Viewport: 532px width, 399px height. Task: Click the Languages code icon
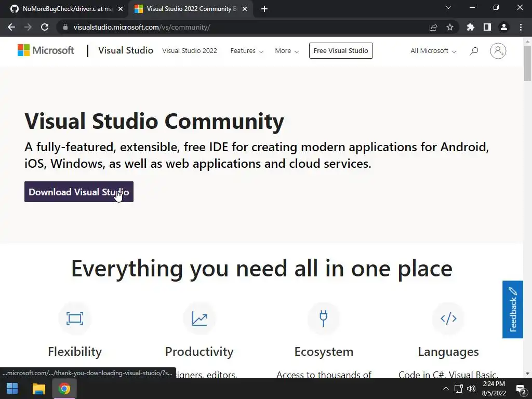[x=448, y=318]
